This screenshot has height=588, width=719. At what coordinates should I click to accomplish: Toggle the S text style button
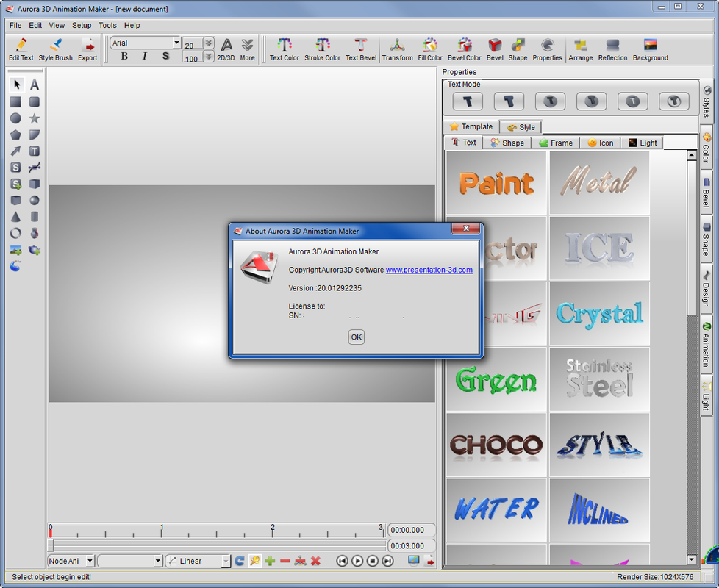[165, 56]
